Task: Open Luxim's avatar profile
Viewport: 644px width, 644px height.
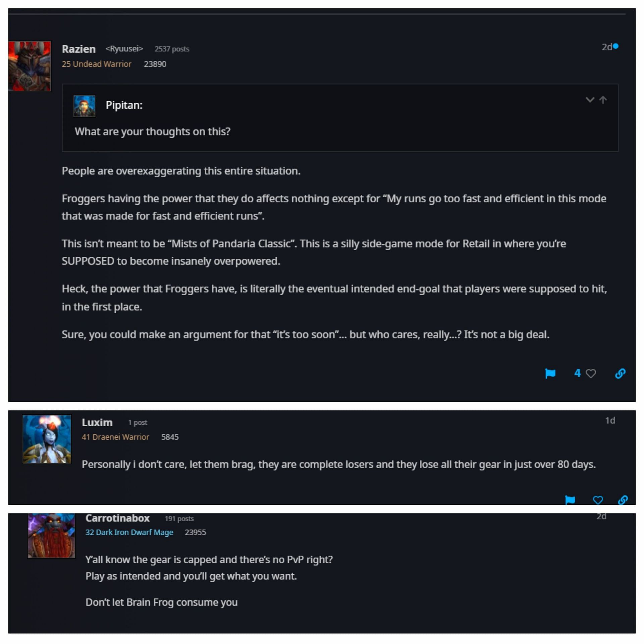Action: 47,439
